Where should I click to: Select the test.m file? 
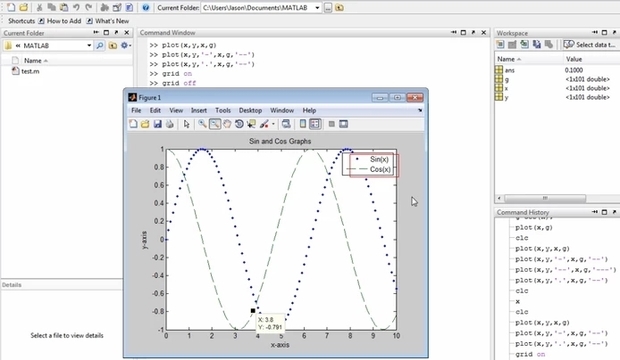pos(26,71)
